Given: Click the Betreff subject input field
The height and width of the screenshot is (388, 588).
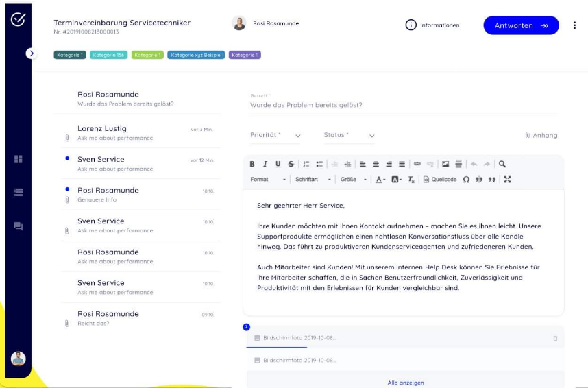Looking at the screenshot, I should tap(403, 105).
